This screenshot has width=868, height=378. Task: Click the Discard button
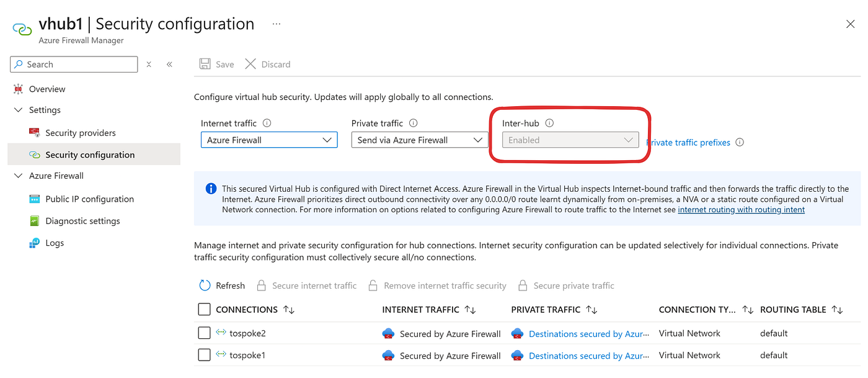(268, 65)
